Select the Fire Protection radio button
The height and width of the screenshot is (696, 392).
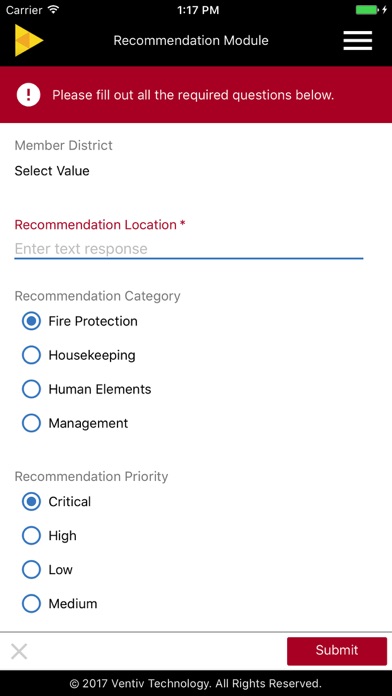click(31, 321)
